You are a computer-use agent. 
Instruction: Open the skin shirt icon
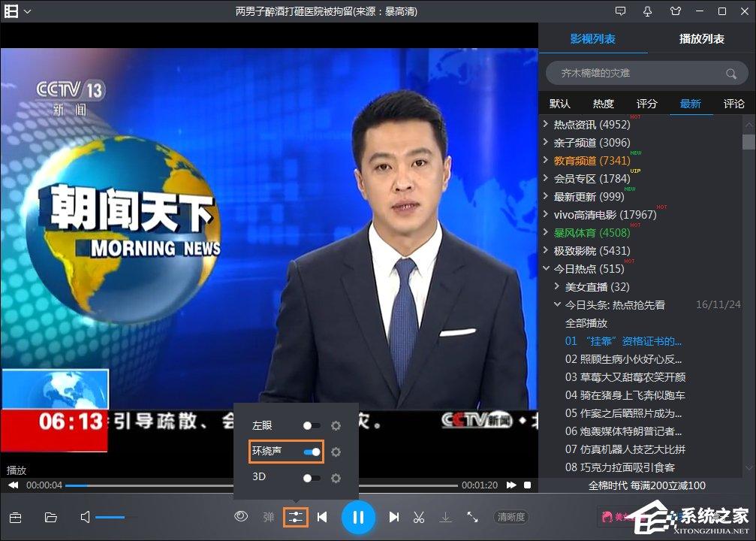click(675, 11)
